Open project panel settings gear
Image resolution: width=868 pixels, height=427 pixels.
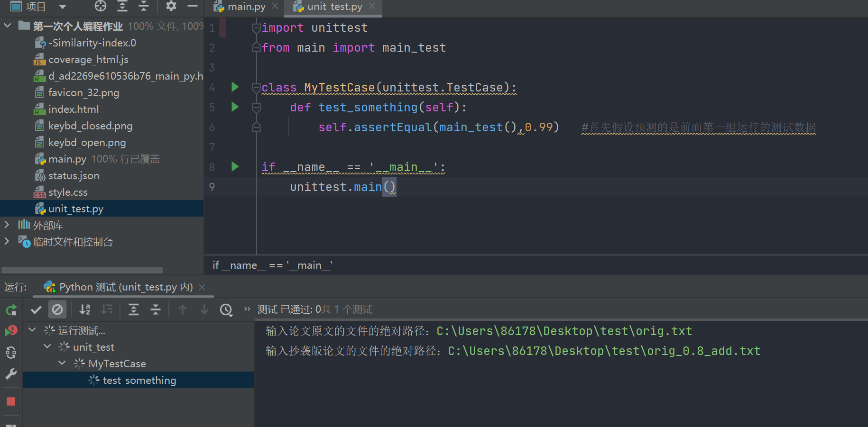(x=171, y=6)
